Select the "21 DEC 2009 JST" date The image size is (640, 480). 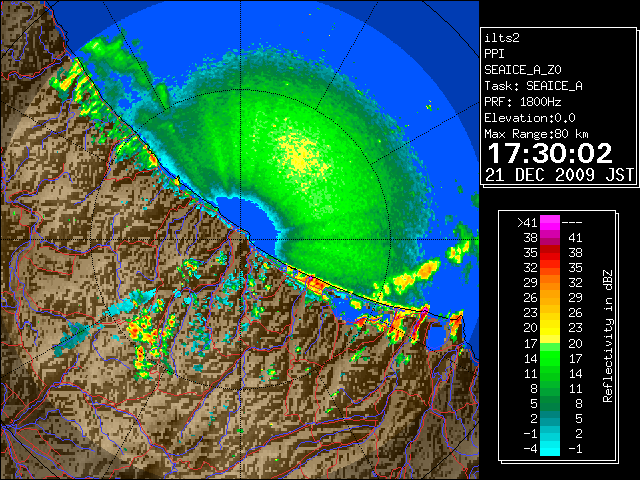tap(560, 175)
